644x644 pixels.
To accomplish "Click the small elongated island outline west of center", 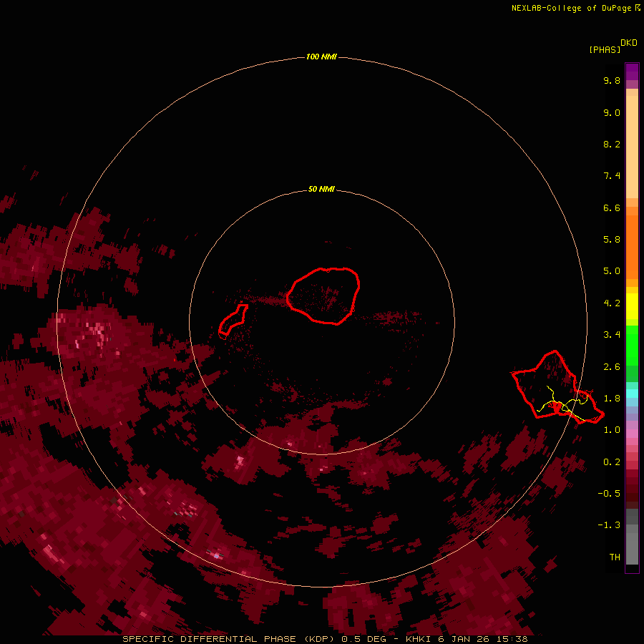I will [x=233, y=321].
